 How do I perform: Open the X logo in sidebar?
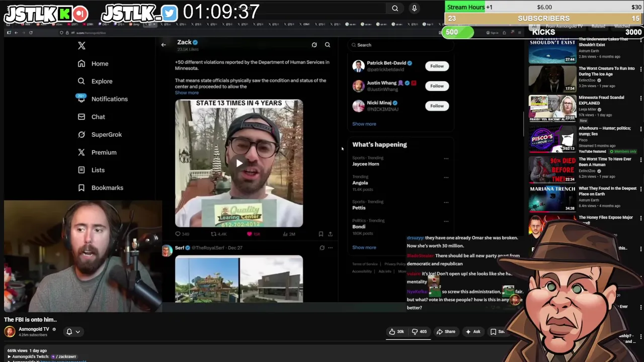[82, 46]
